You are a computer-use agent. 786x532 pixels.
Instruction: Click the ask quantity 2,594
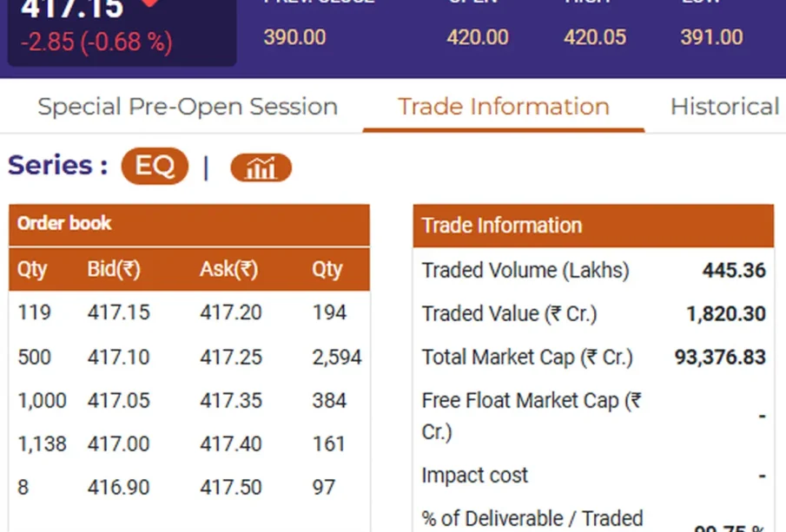(337, 357)
